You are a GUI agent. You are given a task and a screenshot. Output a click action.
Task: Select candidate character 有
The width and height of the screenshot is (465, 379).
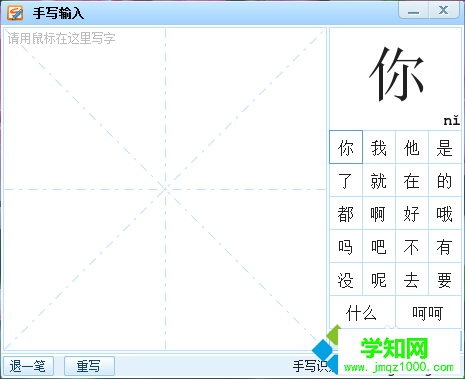click(445, 246)
